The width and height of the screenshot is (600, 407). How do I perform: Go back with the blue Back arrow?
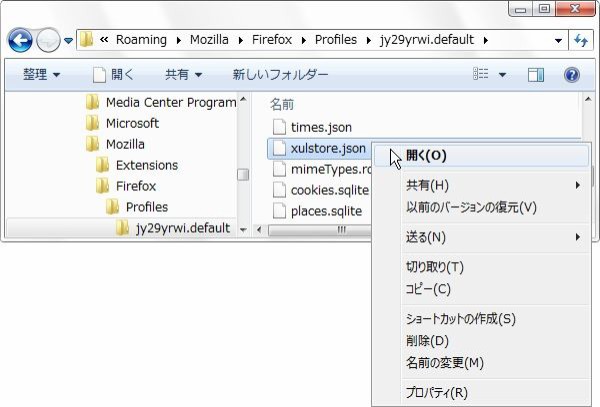20,40
